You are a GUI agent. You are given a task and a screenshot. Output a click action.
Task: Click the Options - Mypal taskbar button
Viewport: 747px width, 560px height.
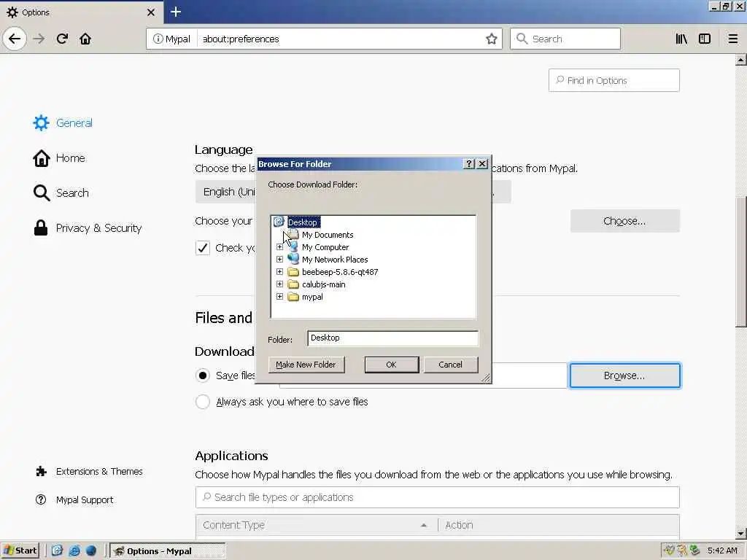[168, 551]
